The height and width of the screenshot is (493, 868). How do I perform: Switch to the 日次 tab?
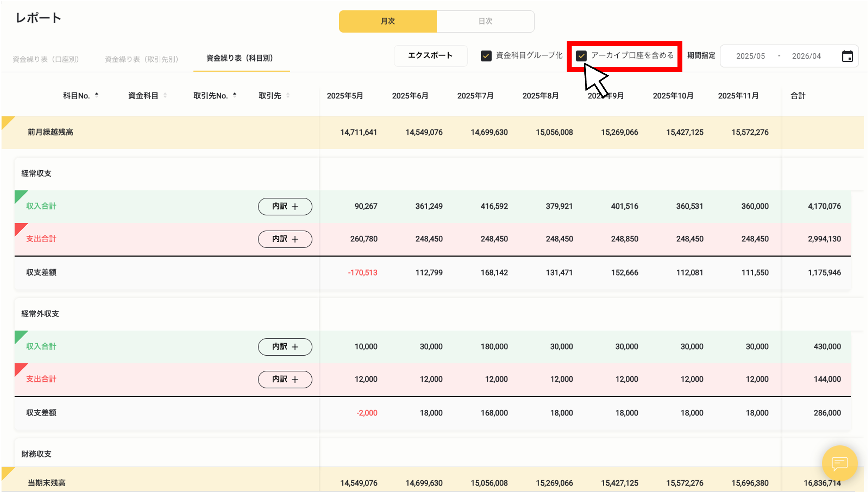click(485, 21)
